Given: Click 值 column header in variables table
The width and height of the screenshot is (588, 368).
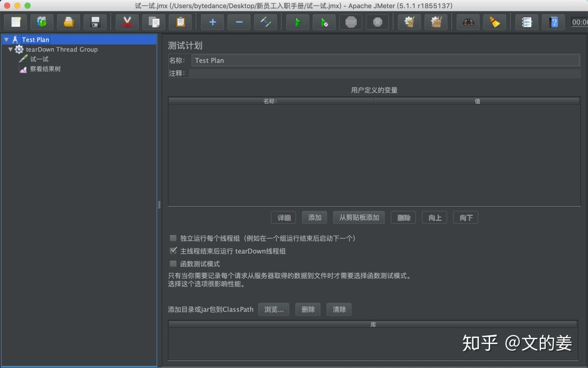Looking at the screenshot, I should click(477, 101).
